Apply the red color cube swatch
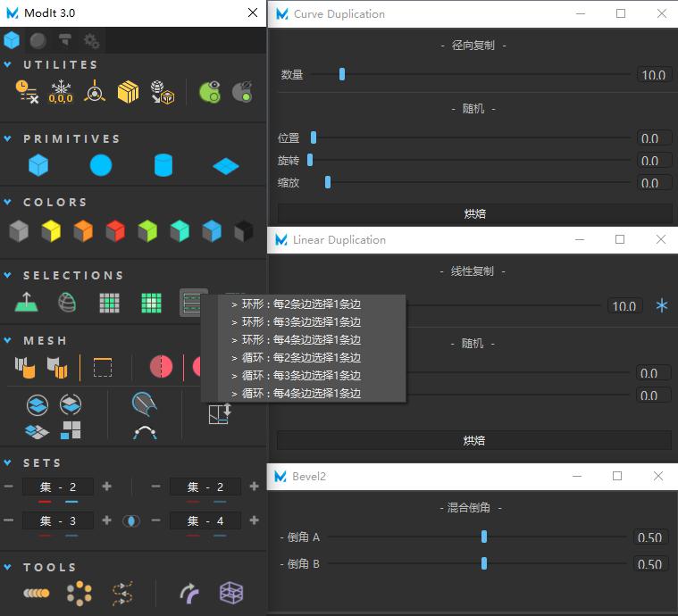Screen dimensions: 678x616 (x=115, y=232)
